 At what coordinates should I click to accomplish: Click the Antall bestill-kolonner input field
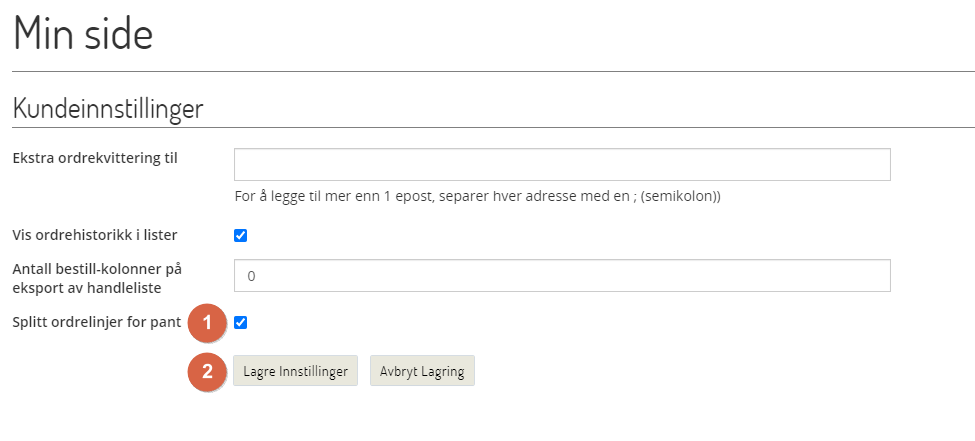pos(561,275)
